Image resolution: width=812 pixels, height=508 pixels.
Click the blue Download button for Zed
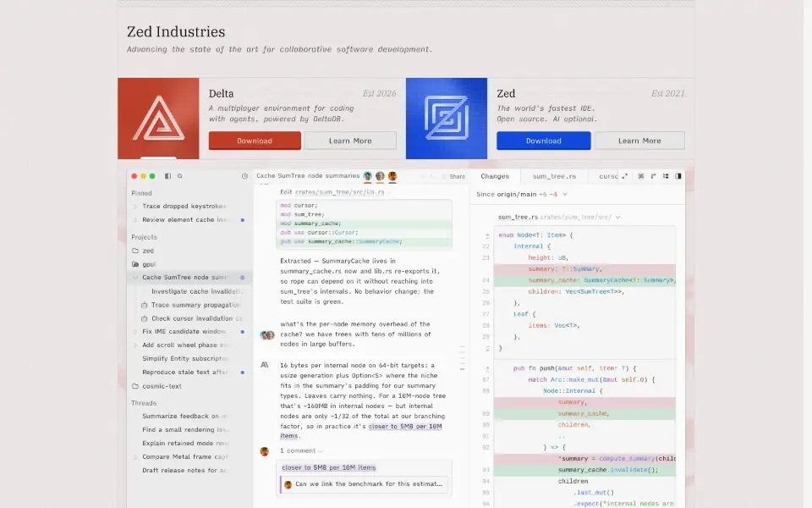(x=544, y=141)
